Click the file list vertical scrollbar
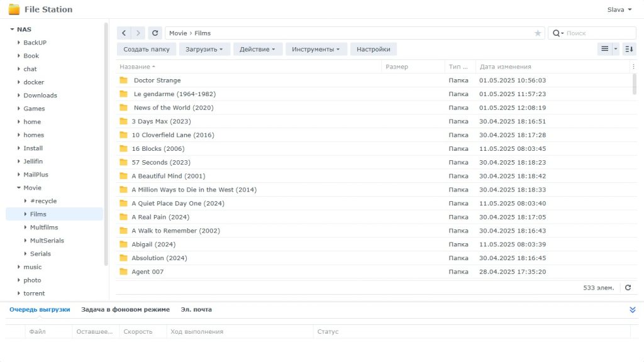 [x=634, y=84]
